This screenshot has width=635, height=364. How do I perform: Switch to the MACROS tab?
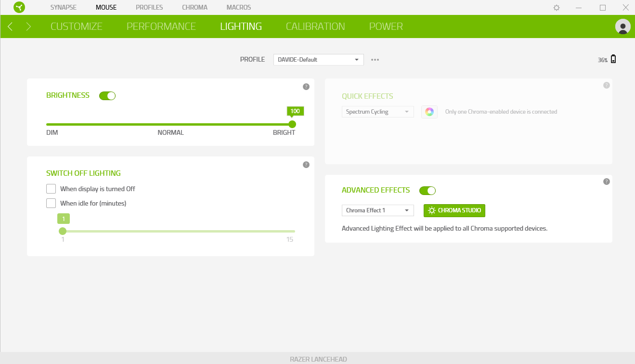click(239, 8)
